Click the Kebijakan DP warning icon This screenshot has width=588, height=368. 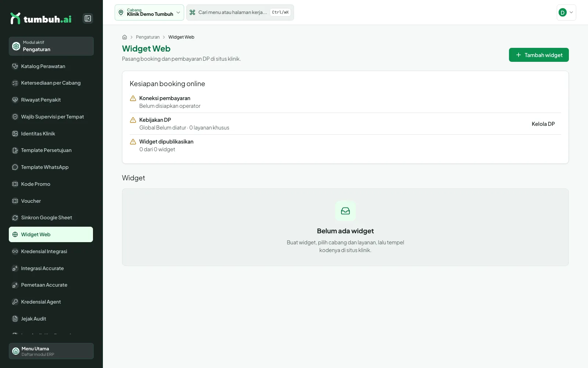133,120
